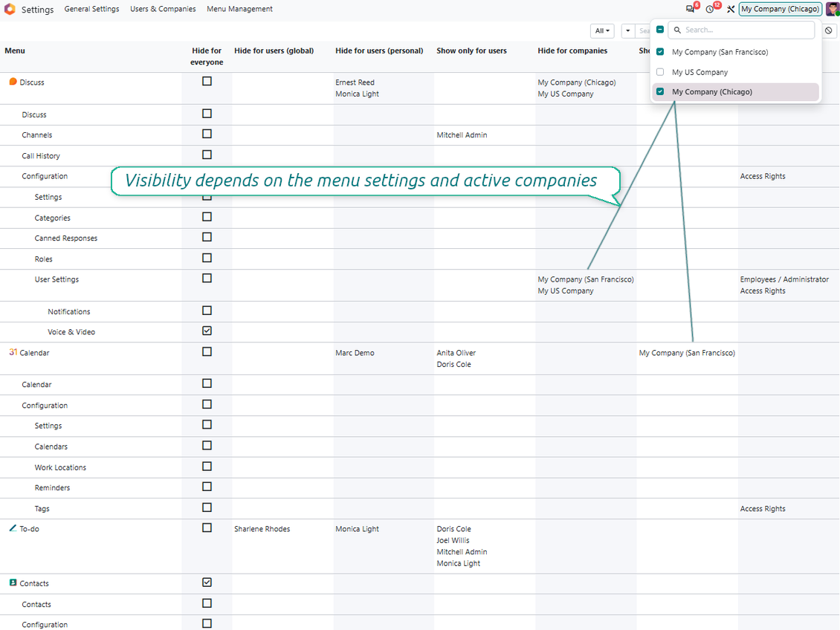Screen dimensions: 840x630
Task: Select My US Company entry label
Action: (x=700, y=72)
